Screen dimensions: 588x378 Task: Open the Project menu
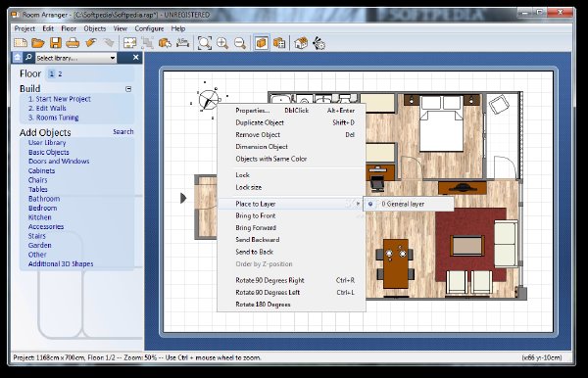coord(24,28)
